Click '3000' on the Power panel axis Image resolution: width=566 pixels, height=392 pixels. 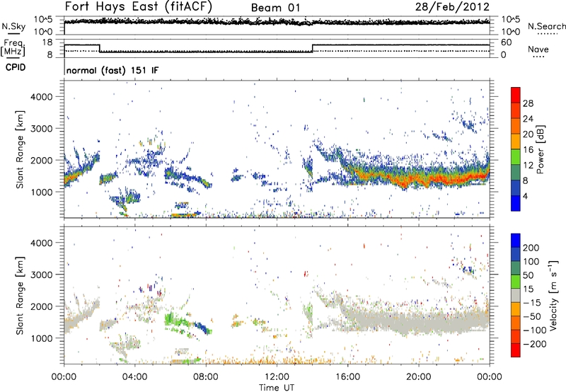[42, 129]
